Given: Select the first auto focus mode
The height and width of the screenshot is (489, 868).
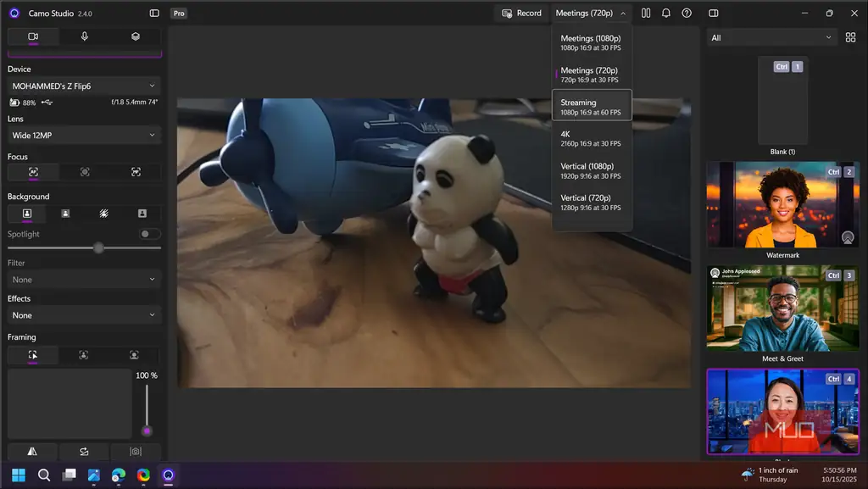Looking at the screenshot, I should coord(33,172).
